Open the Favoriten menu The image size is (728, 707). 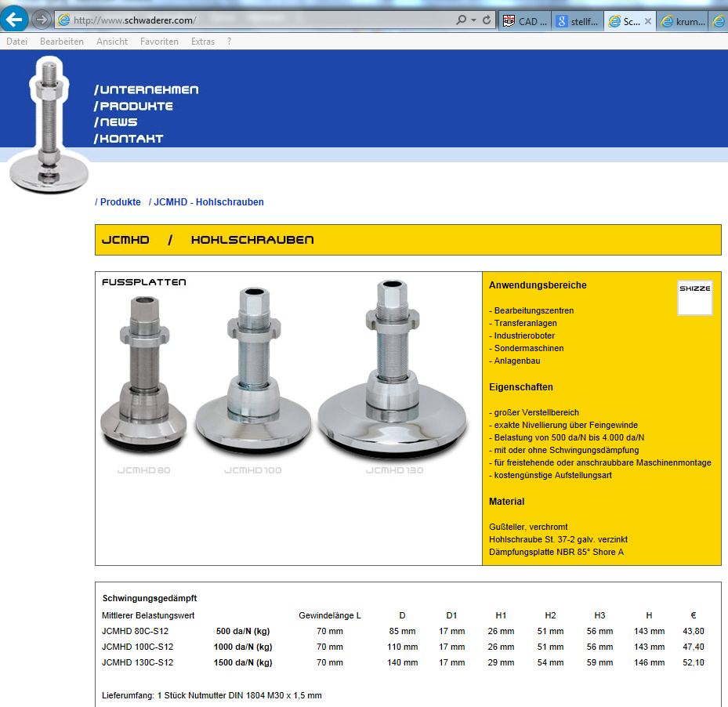point(159,42)
